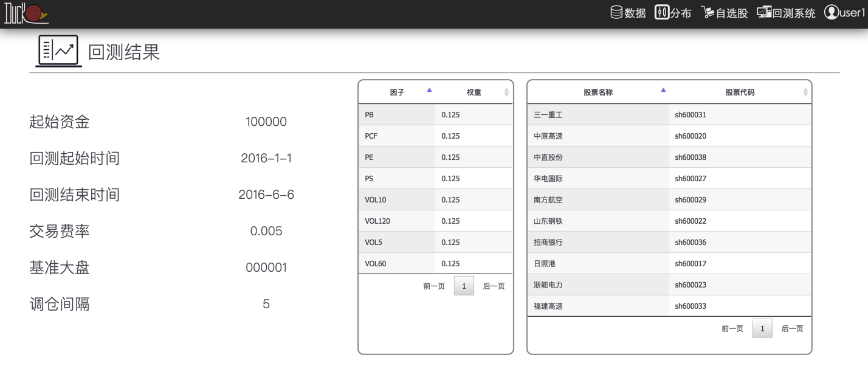Click stock code sh600022
Image resolution: width=868 pixels, height=366 pixels.
tap(691, 221)
